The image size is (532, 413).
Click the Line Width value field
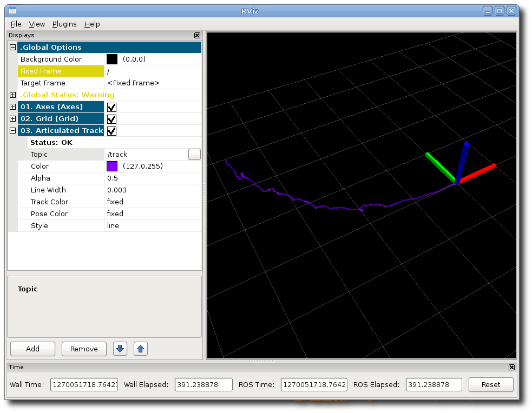click(152, 190)
